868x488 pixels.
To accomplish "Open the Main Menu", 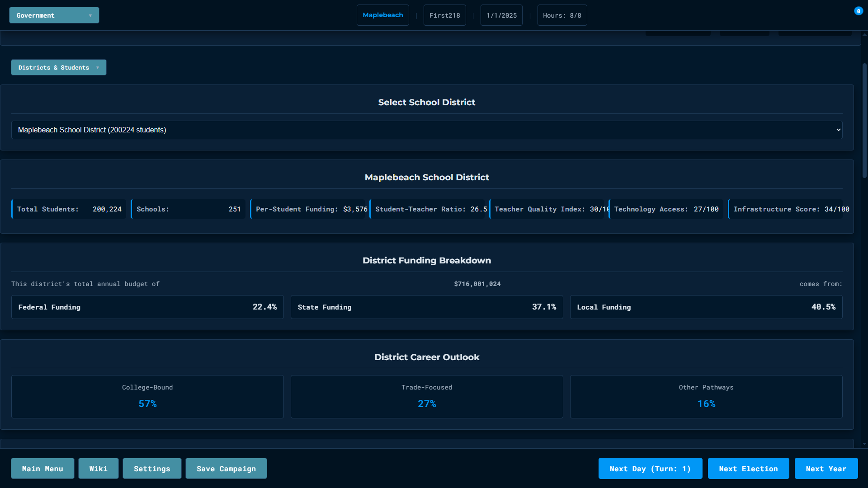I will (x=42, y=469).
